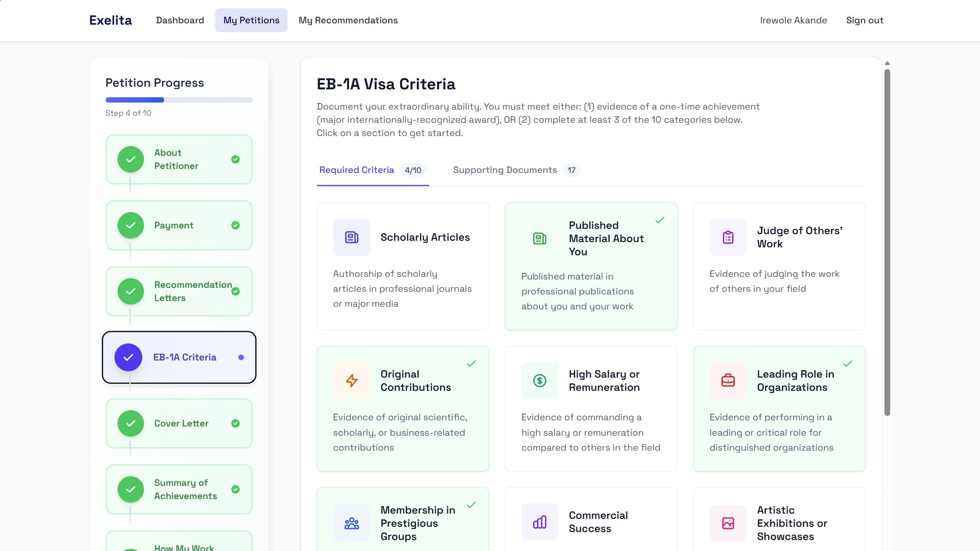Click the Cover Letter small green check badge
The width and height of the screenshot is (980, 551).
(236, 423)
